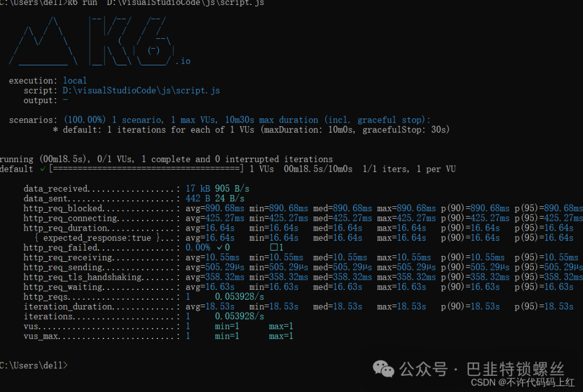Click the http_req_failed metric label
The width and height of the screenshot is (583, 392).
pos(60,248)
